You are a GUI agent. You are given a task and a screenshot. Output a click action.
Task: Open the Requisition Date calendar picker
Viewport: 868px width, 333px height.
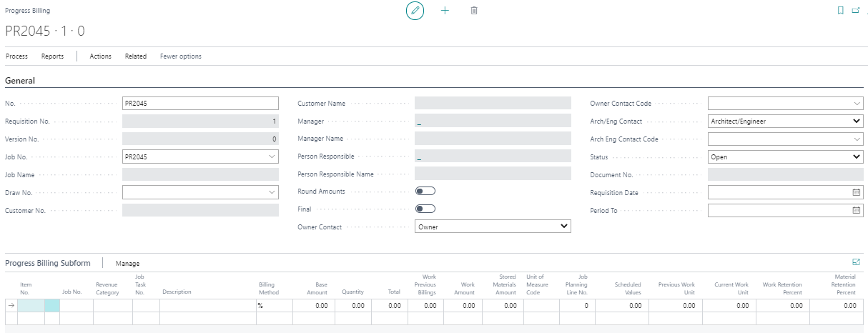(857, 193)
